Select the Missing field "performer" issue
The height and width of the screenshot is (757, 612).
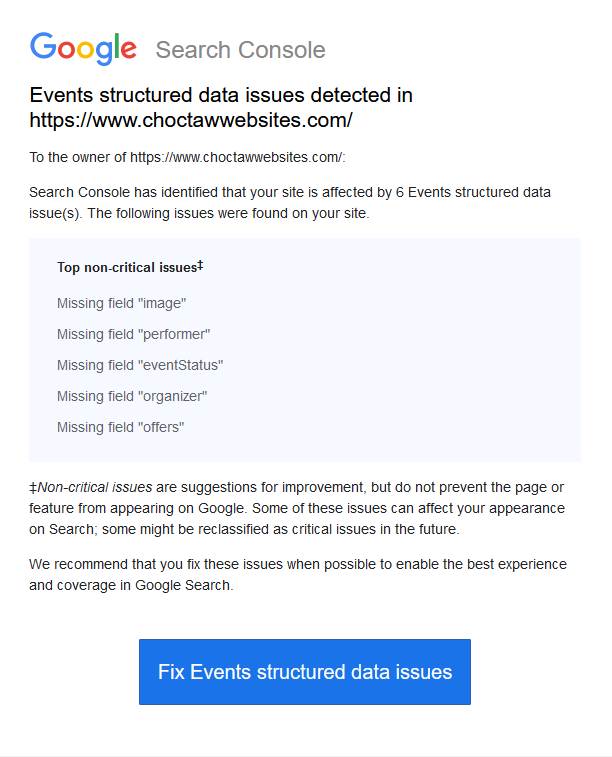(134, 334)
